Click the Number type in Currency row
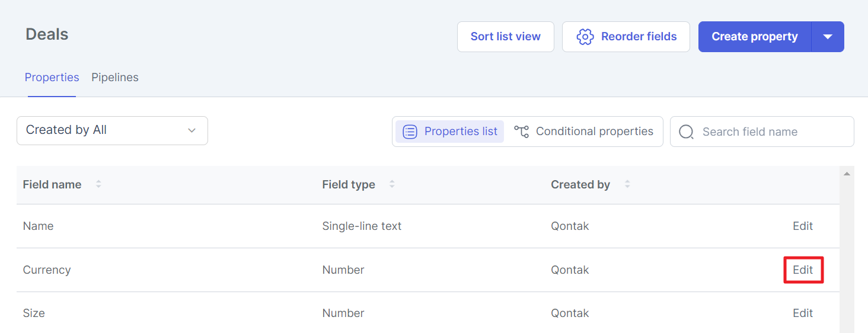Image resolution: width=868 pixels, height=333 pixels. [x=343, y=270]
